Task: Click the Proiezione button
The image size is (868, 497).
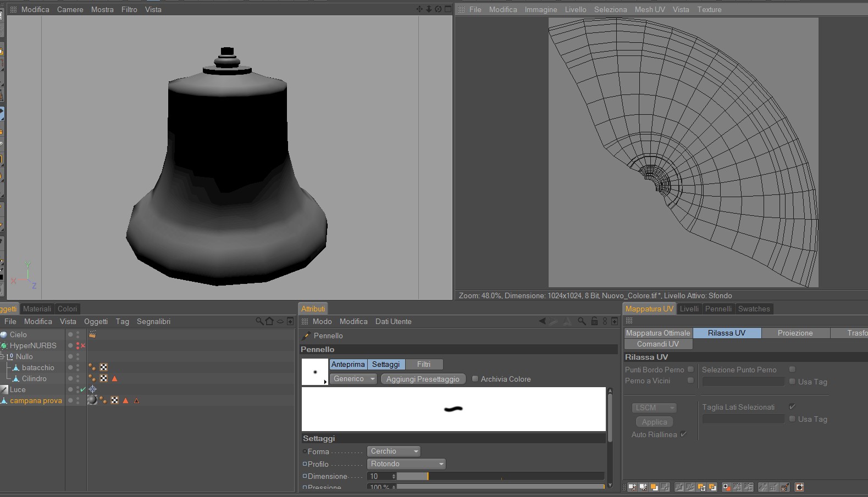Action: [x=795, y=333]
